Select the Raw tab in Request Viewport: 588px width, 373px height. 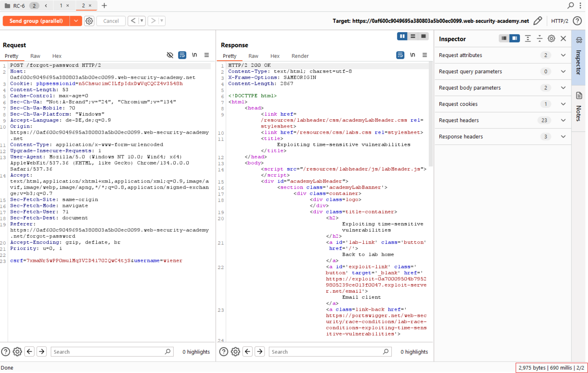tap(35, 56)
